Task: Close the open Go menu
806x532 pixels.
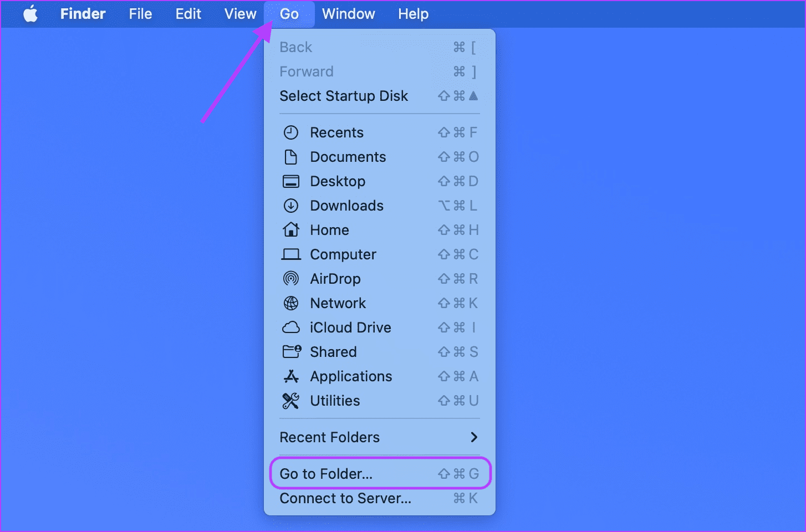Action: [289, 14]
